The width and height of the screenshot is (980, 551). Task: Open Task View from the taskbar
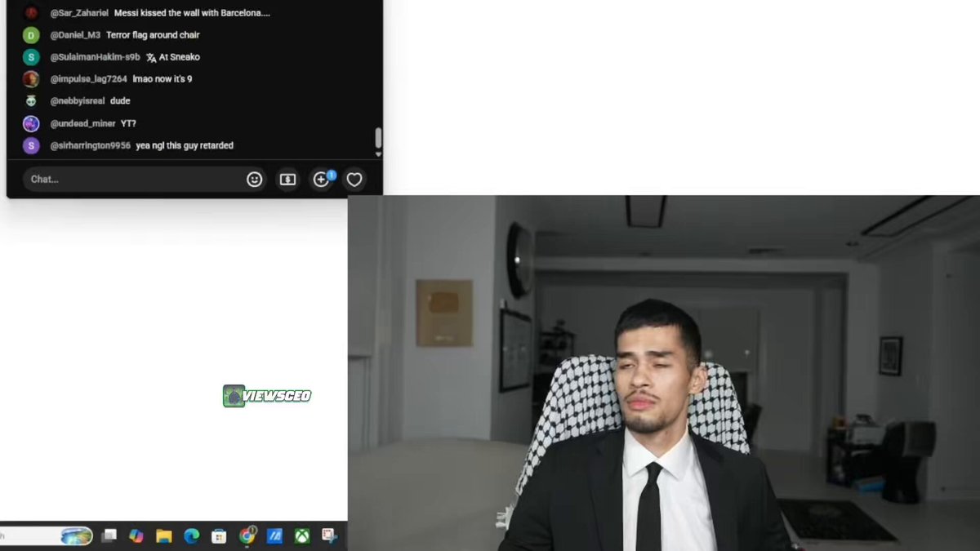tap(109, 536)
